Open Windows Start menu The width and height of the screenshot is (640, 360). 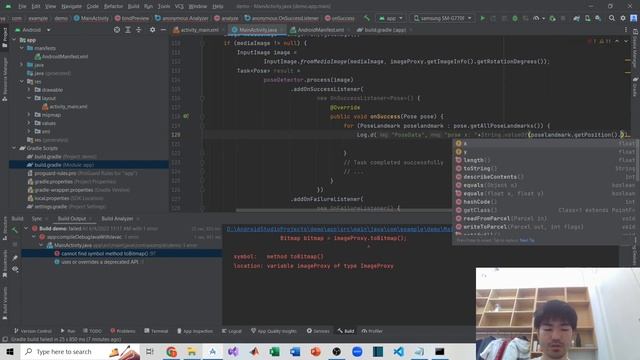tap(10, 351)
